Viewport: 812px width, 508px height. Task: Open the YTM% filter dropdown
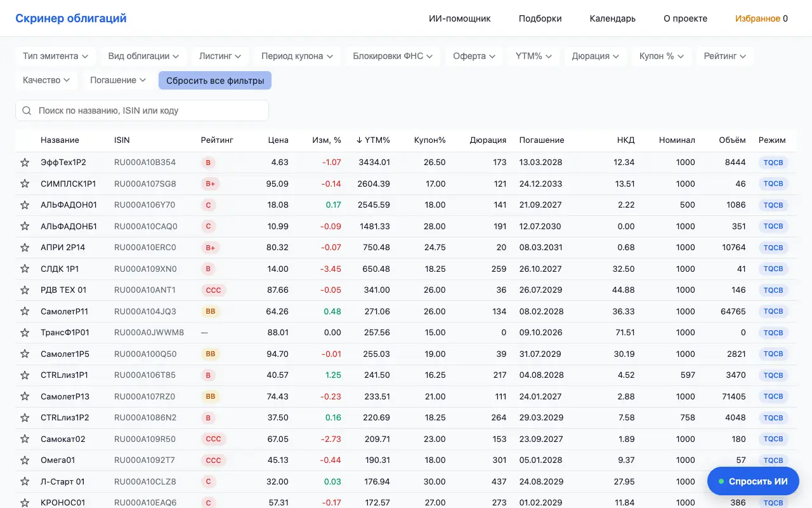point(534,56)
